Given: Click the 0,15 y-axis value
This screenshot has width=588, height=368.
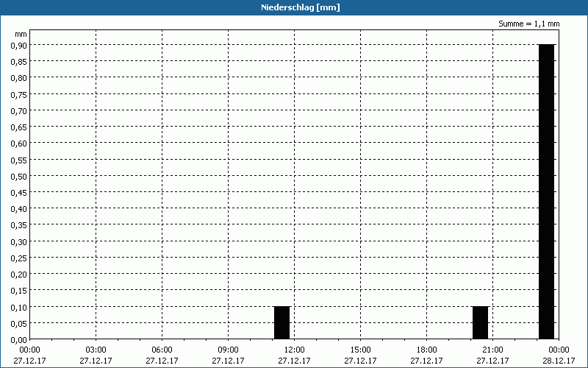Looking at the screenshot, I should [19, 291].
